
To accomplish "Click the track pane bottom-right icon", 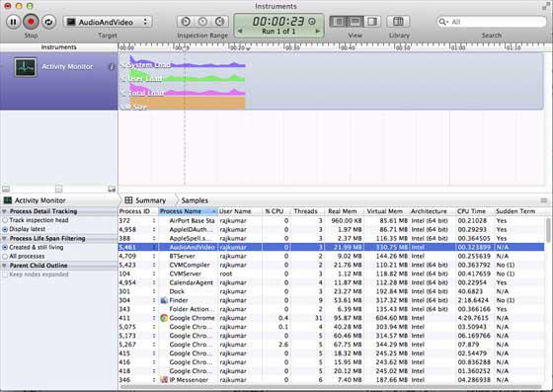I will click(112, 190).
